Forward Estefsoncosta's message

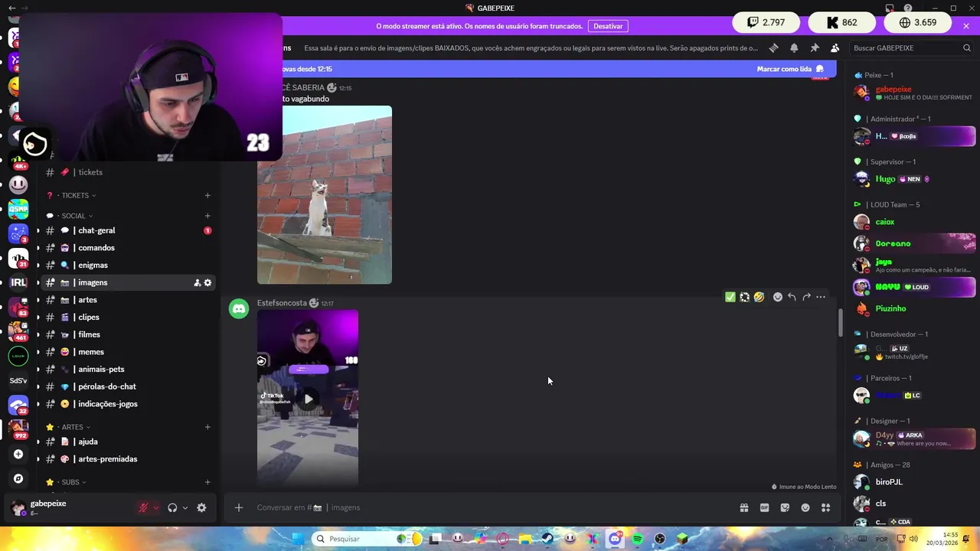[806, 297]
